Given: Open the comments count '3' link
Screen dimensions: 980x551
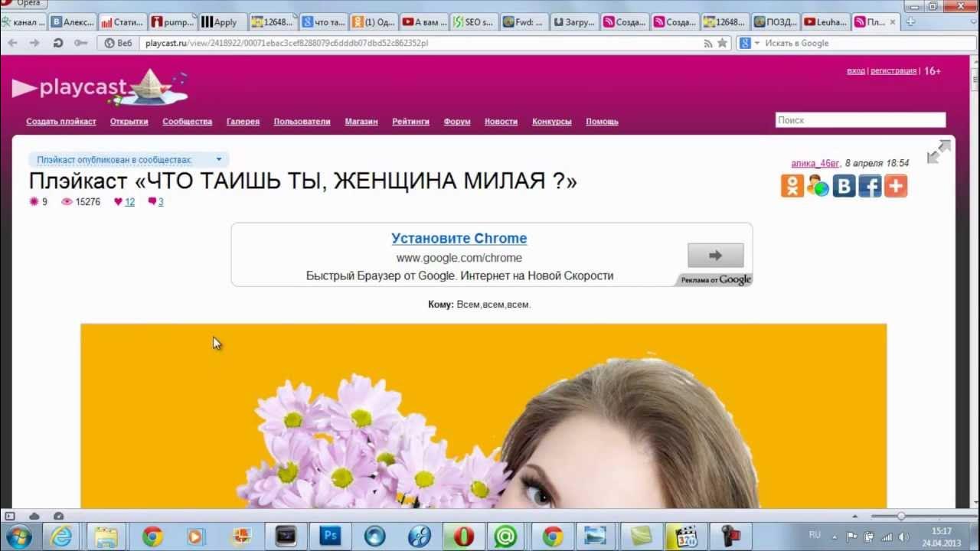Looking at the screenshot, I should pyautogui.click(x=161, y=202).
